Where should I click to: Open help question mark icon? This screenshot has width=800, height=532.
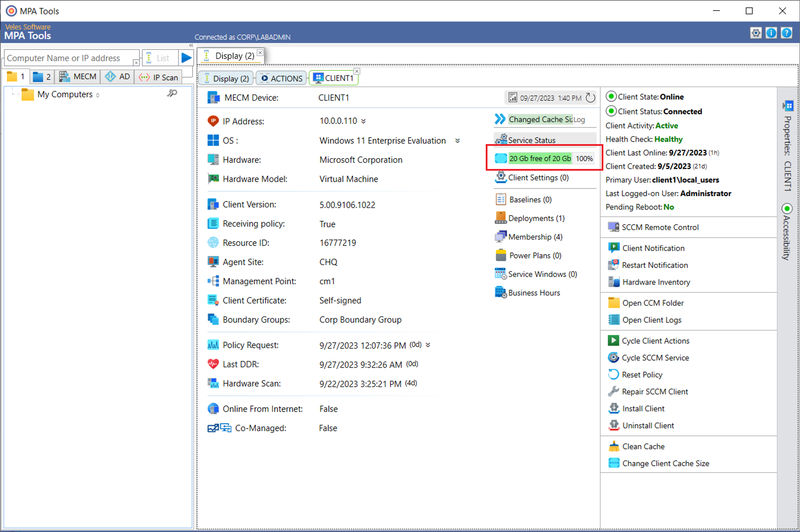coord(786,33)
